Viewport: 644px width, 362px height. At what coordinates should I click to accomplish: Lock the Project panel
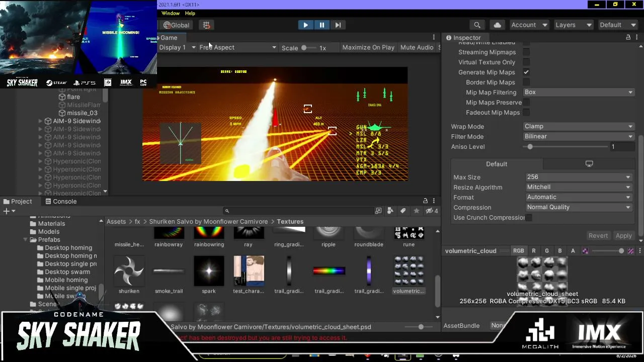[x=425, y=201]
